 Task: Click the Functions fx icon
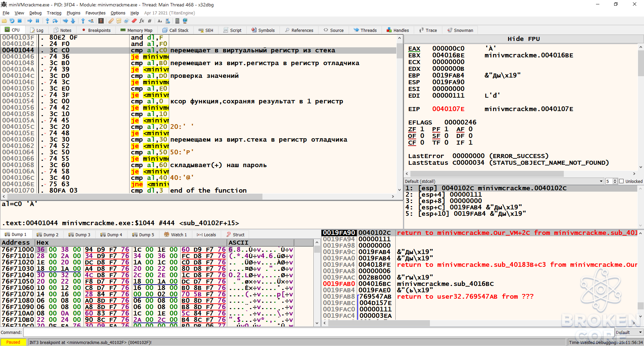click(142, 21)
